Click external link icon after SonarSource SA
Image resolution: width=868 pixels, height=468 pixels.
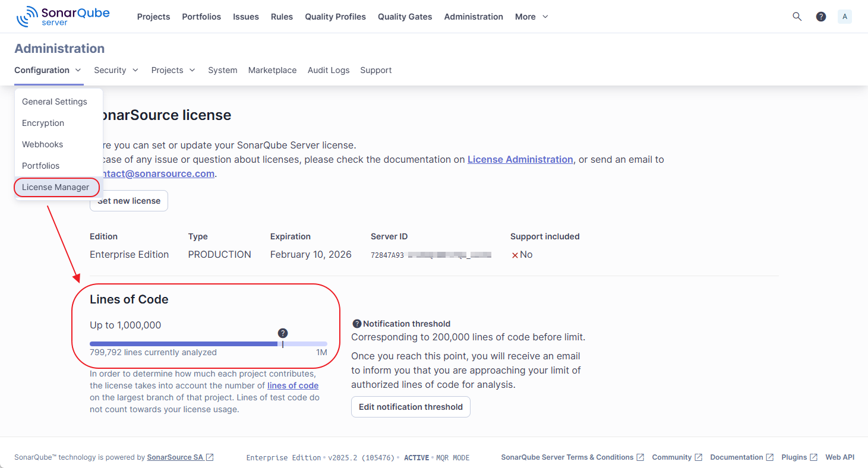click(210, 457)
